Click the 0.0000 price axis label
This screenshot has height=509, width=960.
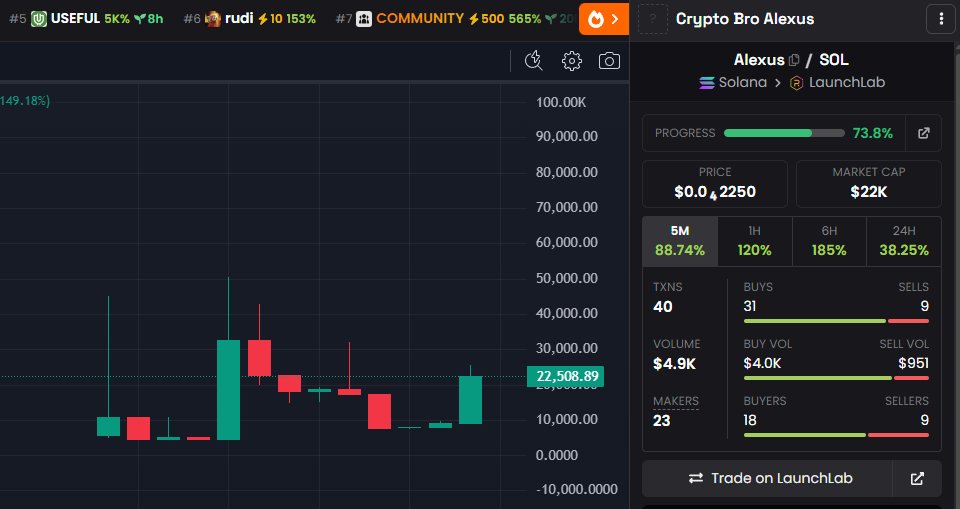point(557,454)
